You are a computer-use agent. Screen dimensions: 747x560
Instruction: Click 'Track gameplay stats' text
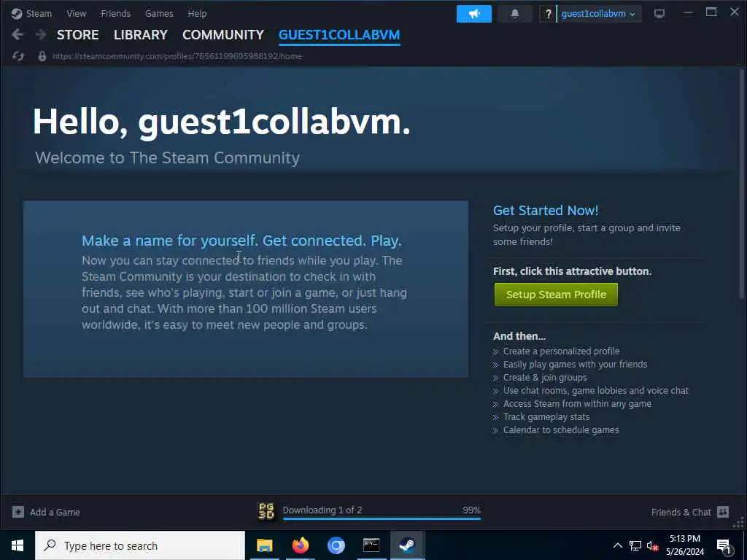point(546,416)
